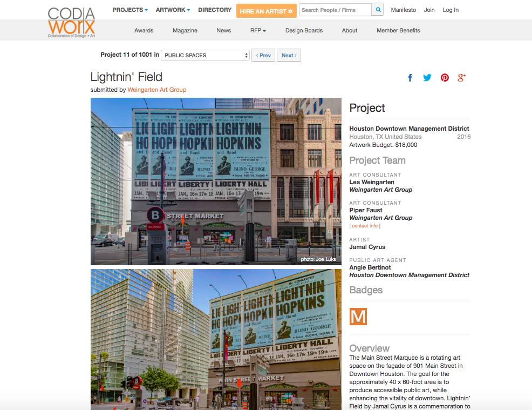Click the name Angie Bertinot

[x=370, y=267]
